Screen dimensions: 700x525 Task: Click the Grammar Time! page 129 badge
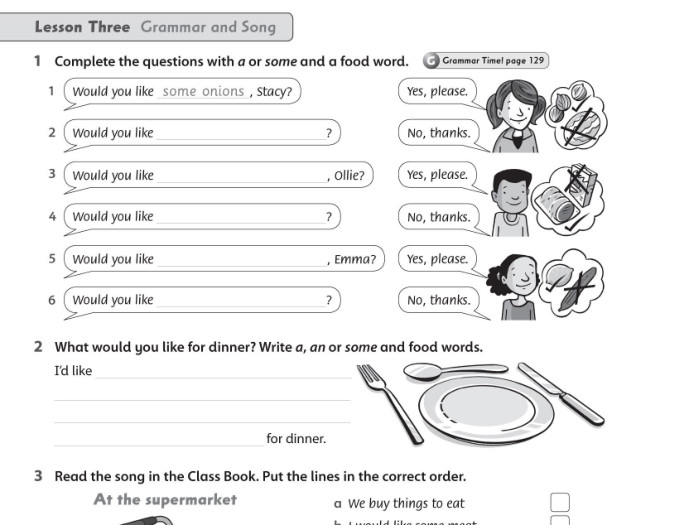486,61
